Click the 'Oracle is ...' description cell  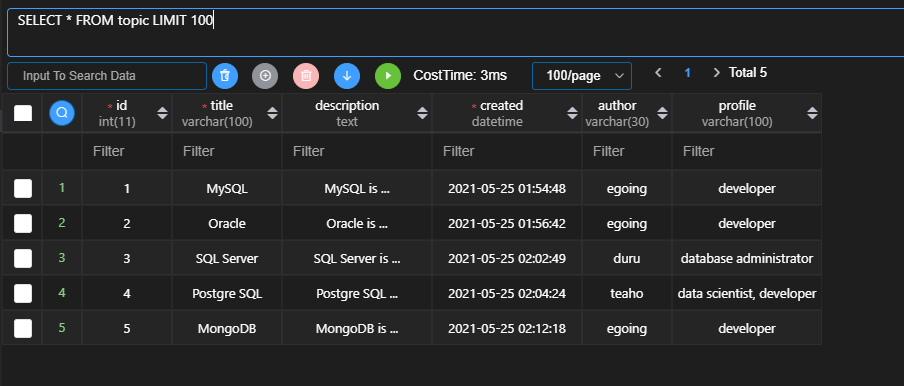357,224
